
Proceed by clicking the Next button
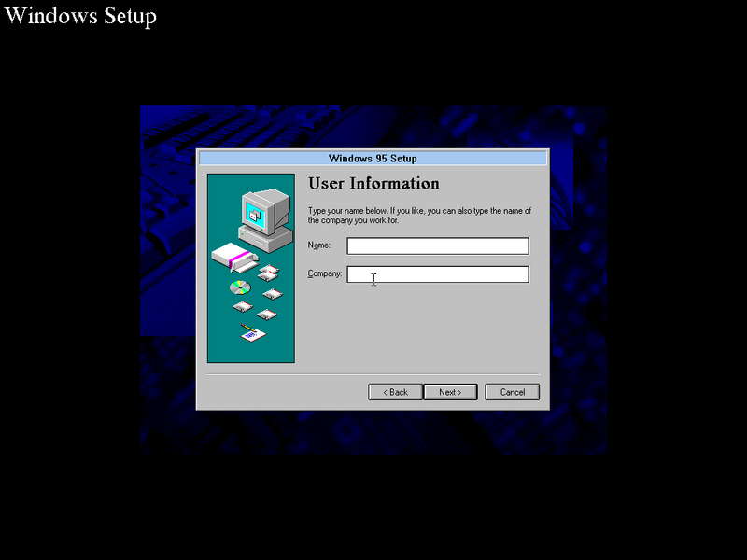[x=450, y=392]
